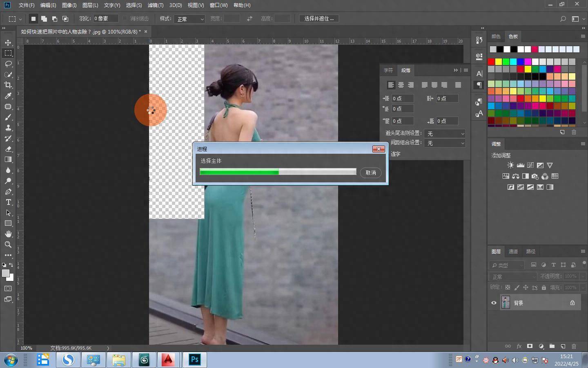The height and width of the screenshot is (368, 588).
Task: Expand the 间距组合设置 dropdown
Action: (445, 143)
